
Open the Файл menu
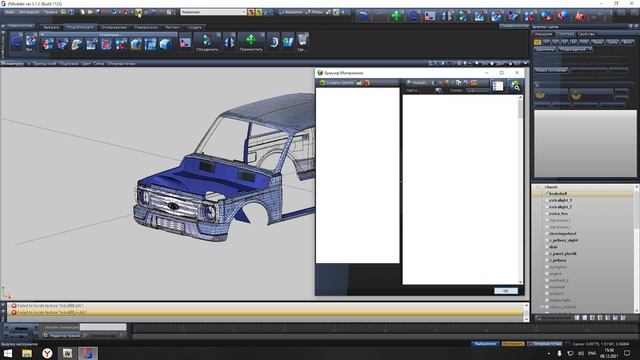coord(9,12)
